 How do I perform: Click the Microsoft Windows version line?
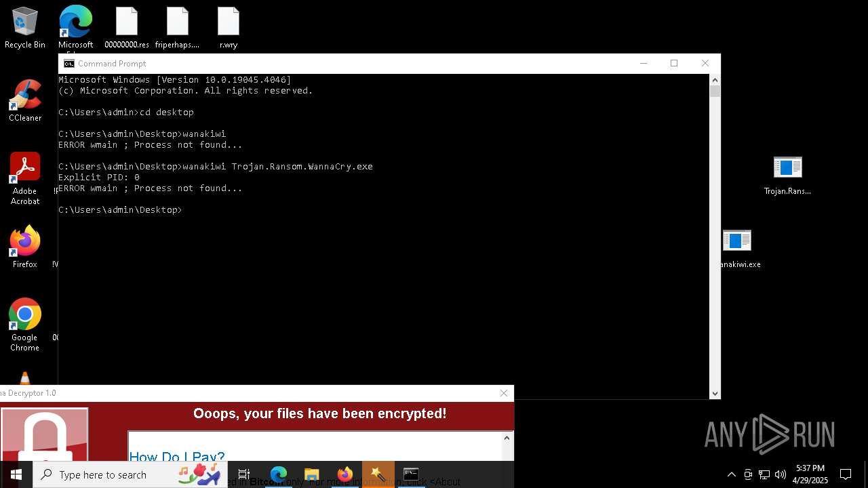[175, 79]
